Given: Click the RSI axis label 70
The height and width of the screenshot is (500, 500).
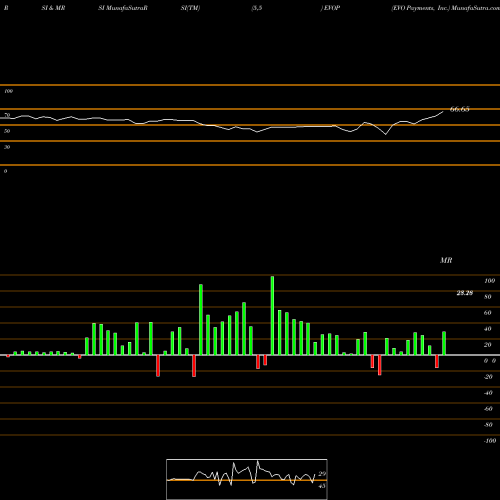Looking at the screenshot, I should pyautogui.click(x=7, y=115).
